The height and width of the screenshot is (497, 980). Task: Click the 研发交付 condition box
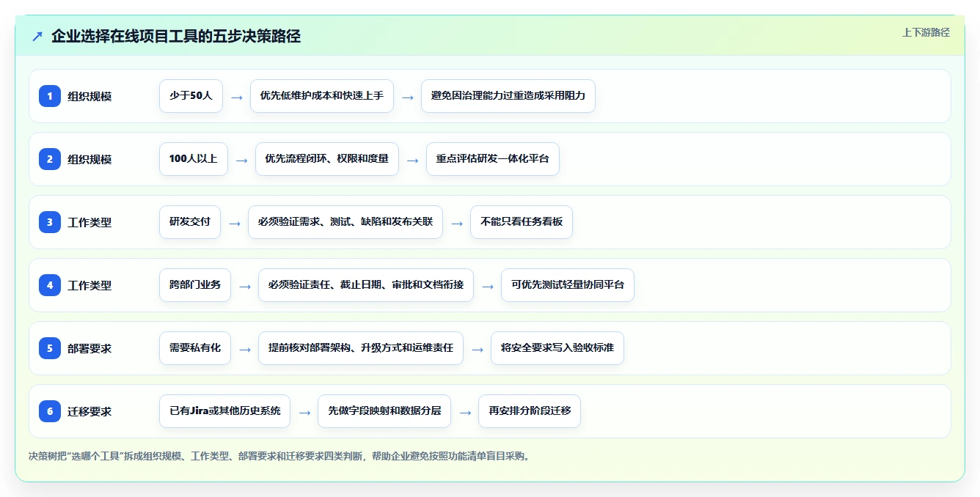coord(190,222)
